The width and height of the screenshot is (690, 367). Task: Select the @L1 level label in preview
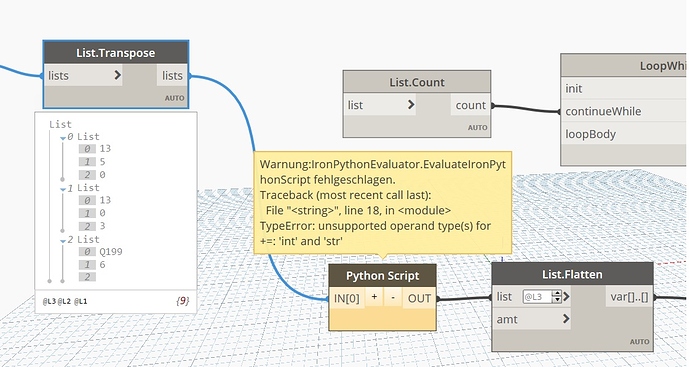(x=81, y=301)
